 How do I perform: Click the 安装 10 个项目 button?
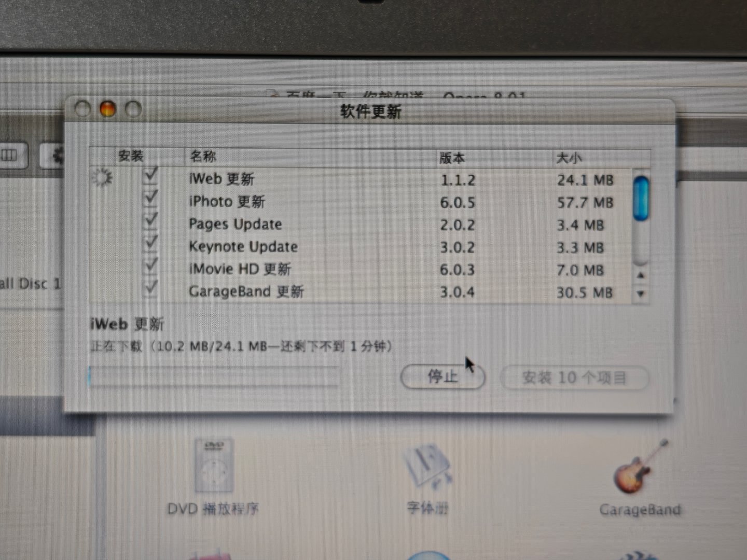point(574,377)
